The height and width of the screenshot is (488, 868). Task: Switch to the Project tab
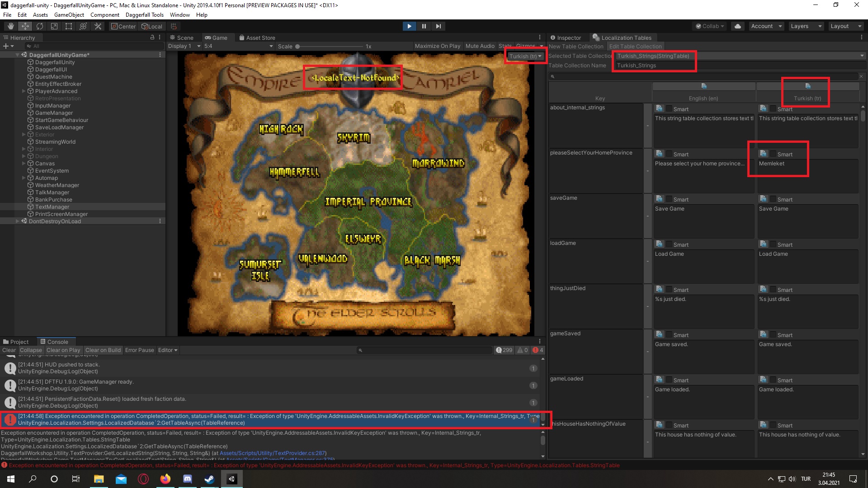point(15,342)
